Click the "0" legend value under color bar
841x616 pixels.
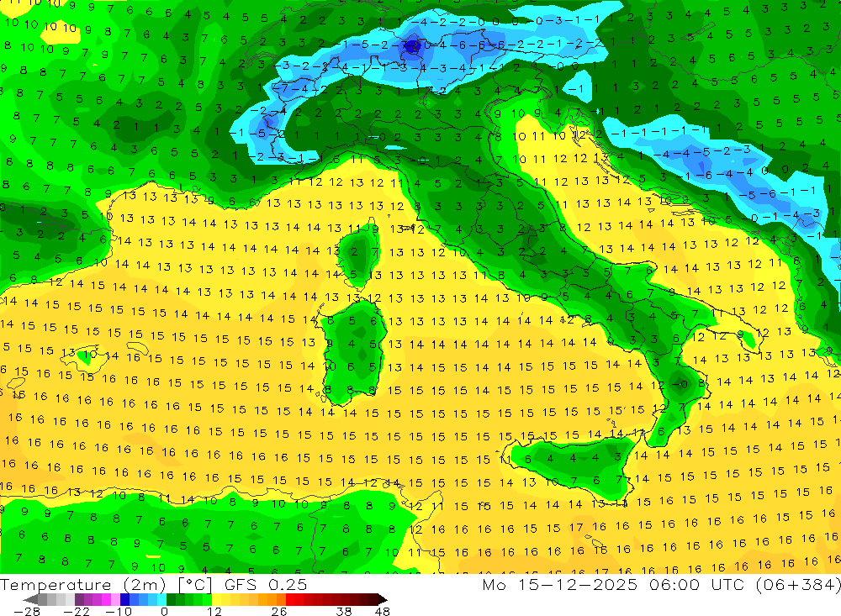point(164,612)
